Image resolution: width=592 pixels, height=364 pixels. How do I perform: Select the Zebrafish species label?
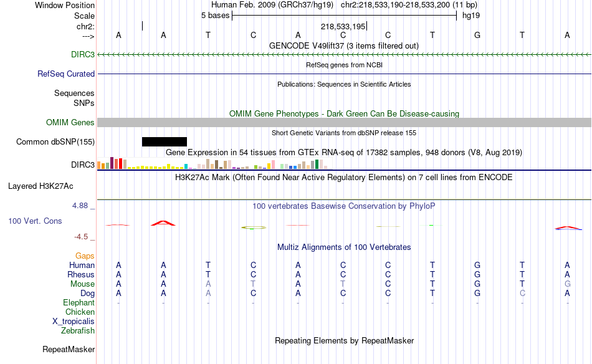pyautogui.click(x=78, y=330)
